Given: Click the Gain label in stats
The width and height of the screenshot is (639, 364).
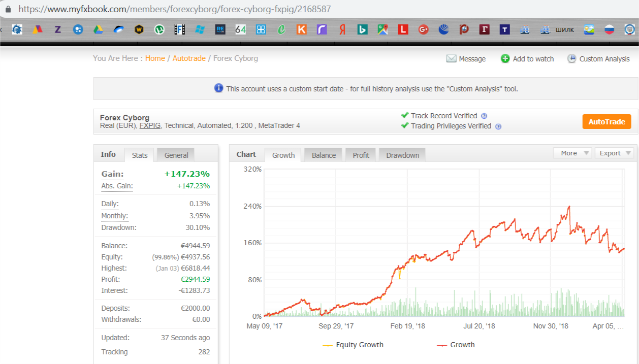Looking at the screenshot, I should pos(112,174).
